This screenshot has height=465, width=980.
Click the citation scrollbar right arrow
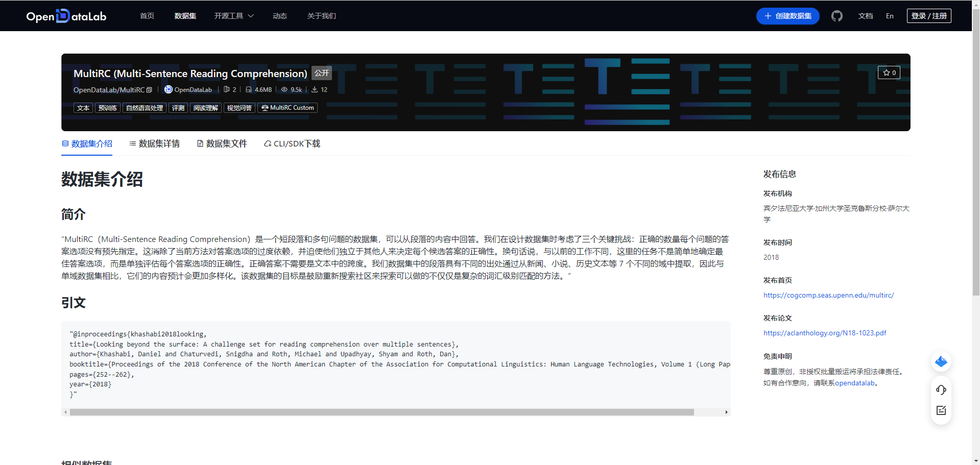click(726, 412)
